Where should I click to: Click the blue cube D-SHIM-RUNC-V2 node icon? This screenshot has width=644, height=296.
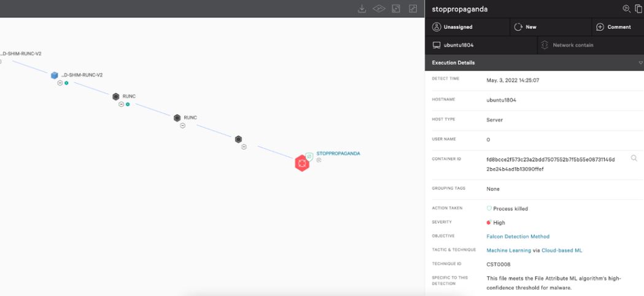[54, 76]
